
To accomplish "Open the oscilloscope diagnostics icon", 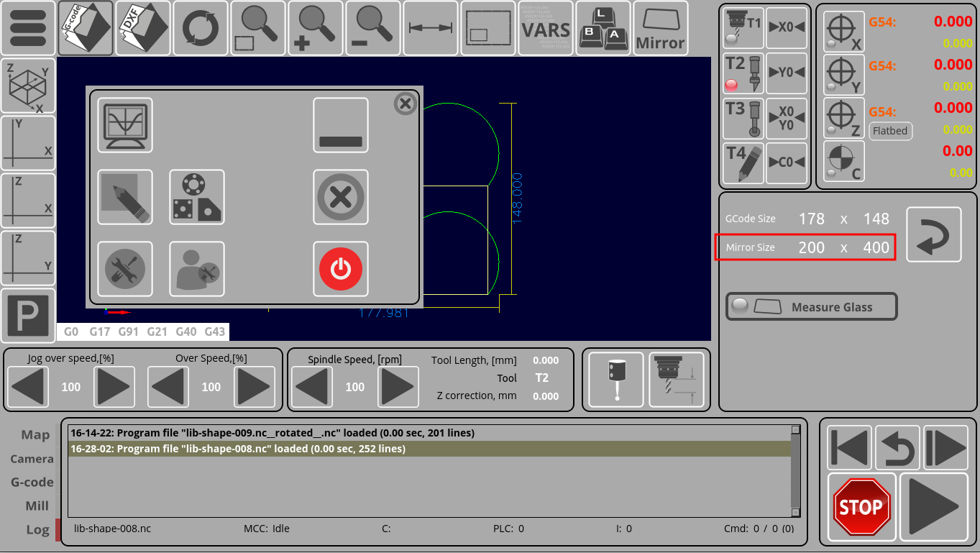I will [x=125, y=125].
